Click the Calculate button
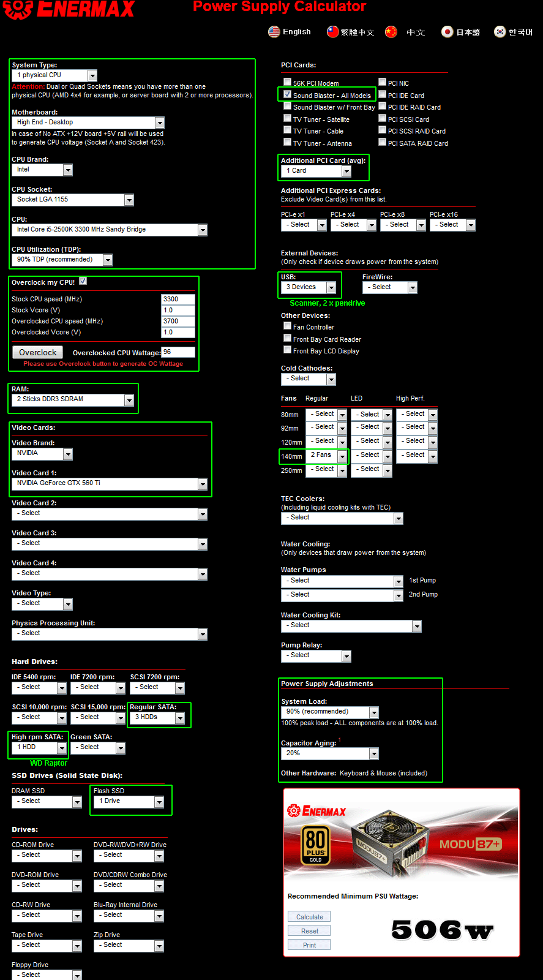This screenshot has height=980, width=543. click(x=309, y=917)
